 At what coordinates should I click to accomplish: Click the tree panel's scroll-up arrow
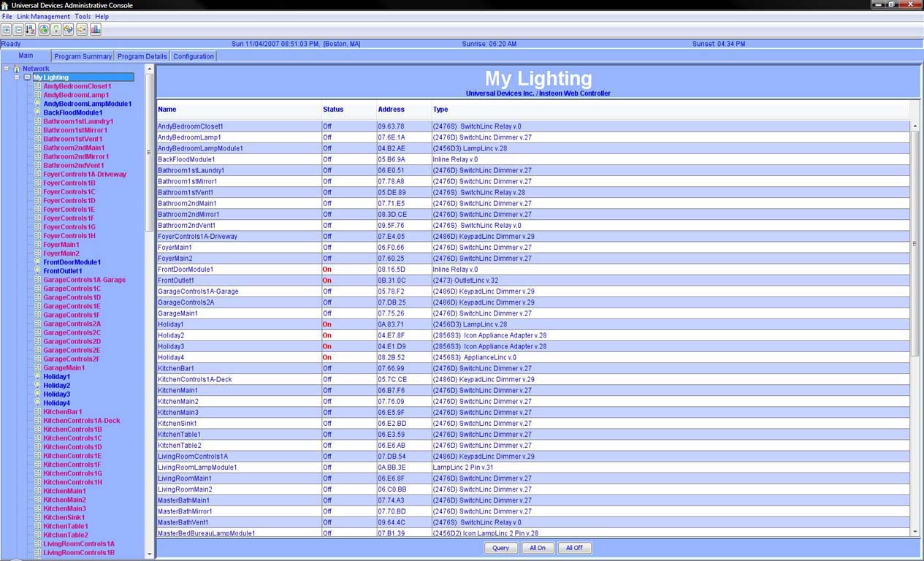(150, 69)
